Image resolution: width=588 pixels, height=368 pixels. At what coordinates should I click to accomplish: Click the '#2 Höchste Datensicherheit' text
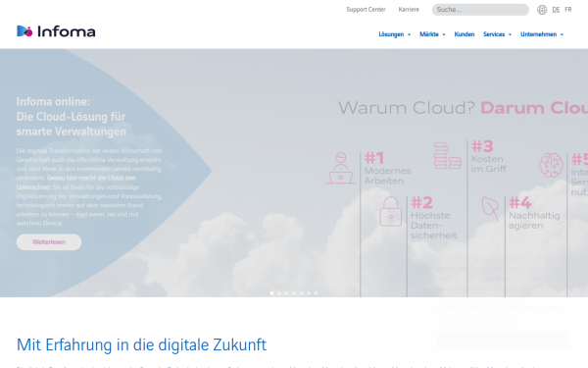point(434,218)
